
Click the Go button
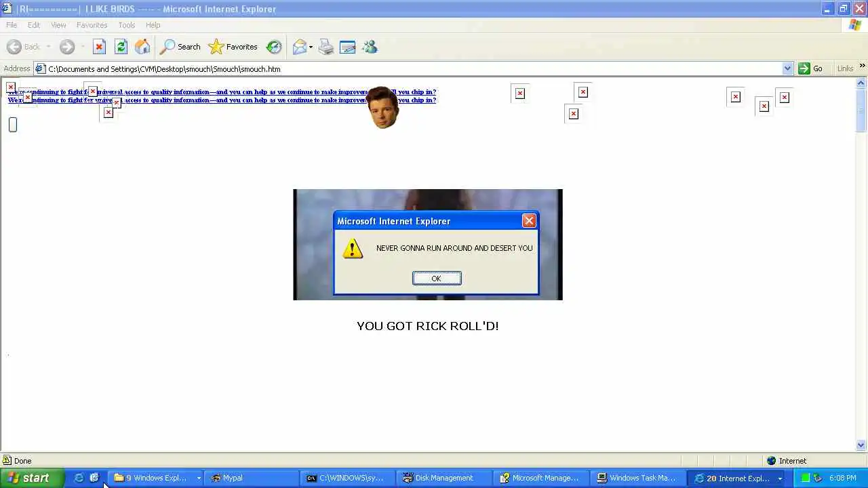(811, 68)
